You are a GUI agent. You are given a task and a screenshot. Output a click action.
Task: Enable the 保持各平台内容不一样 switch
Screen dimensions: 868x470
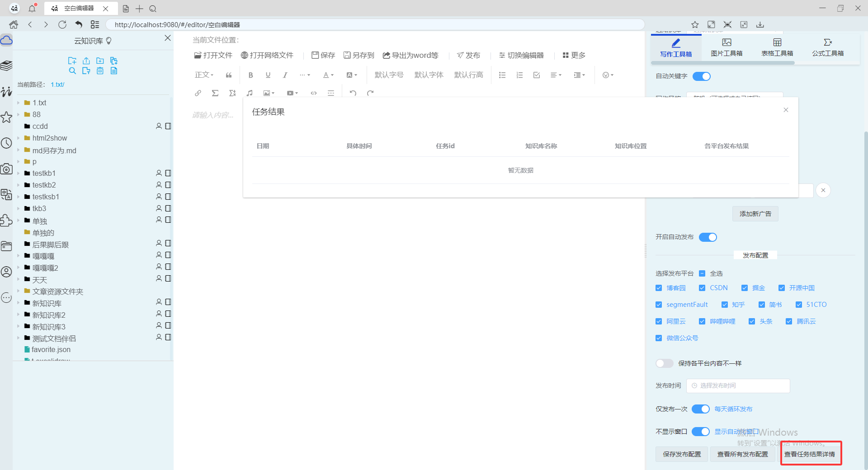click(x=664, y=363)
